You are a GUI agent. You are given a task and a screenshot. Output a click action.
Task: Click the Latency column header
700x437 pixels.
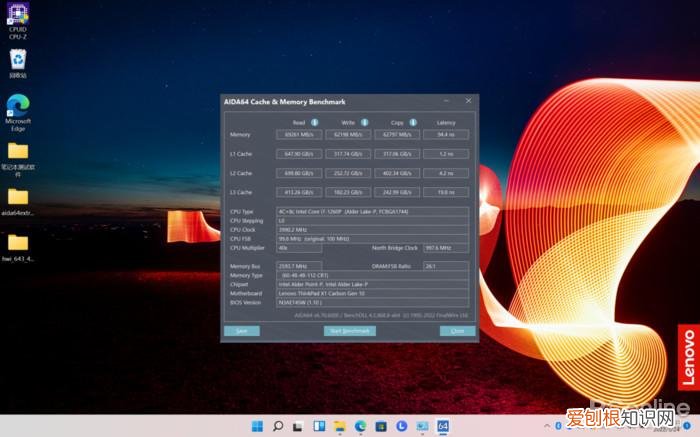(446, 123)
